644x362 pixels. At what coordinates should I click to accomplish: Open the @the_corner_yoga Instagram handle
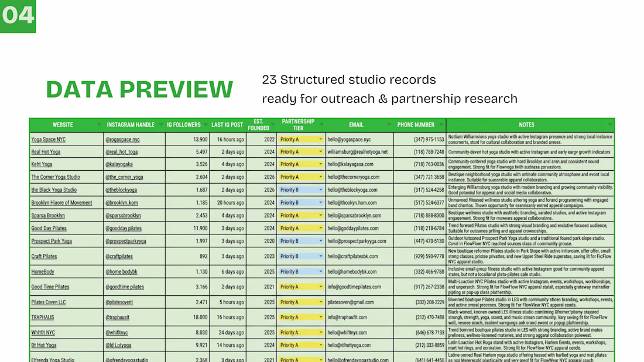[x=125, y=177]
